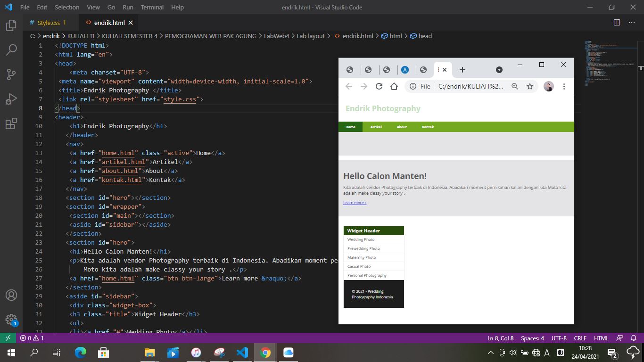644x362 pixels.
Task: Bookmark the page with Chrome's star icon
Action: 529,86
